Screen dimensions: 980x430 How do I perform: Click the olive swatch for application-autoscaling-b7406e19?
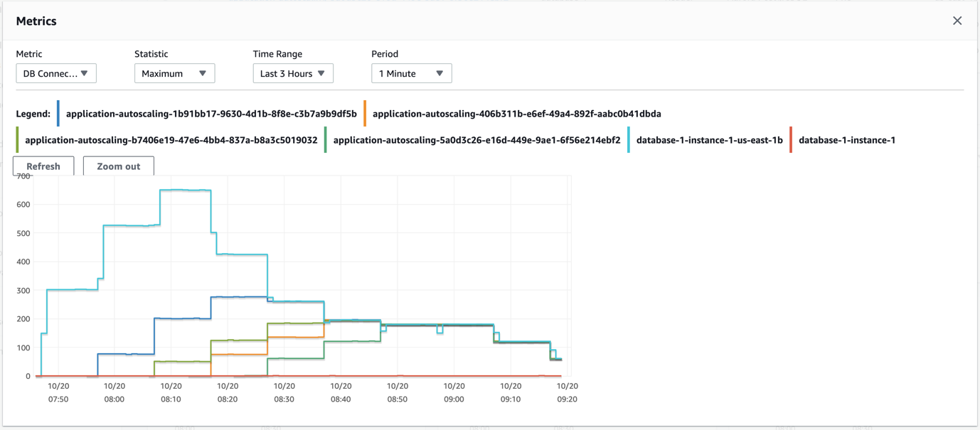[17, 140]
